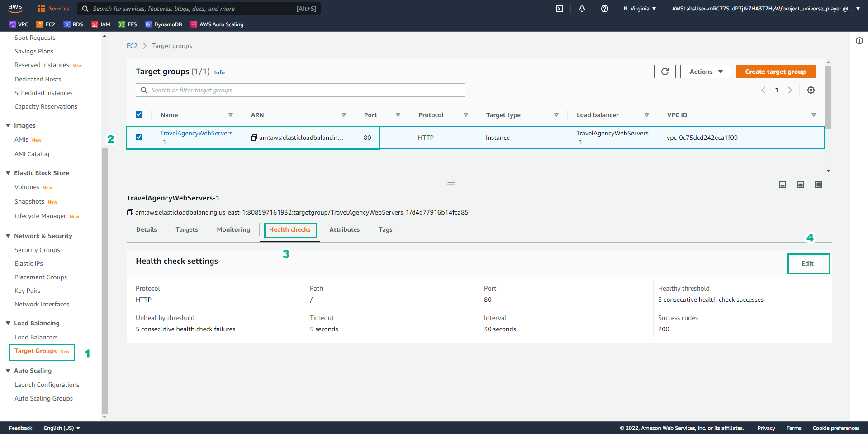The image size is (868, 434).
Task: Click the top search for services field
Action: 199,9
